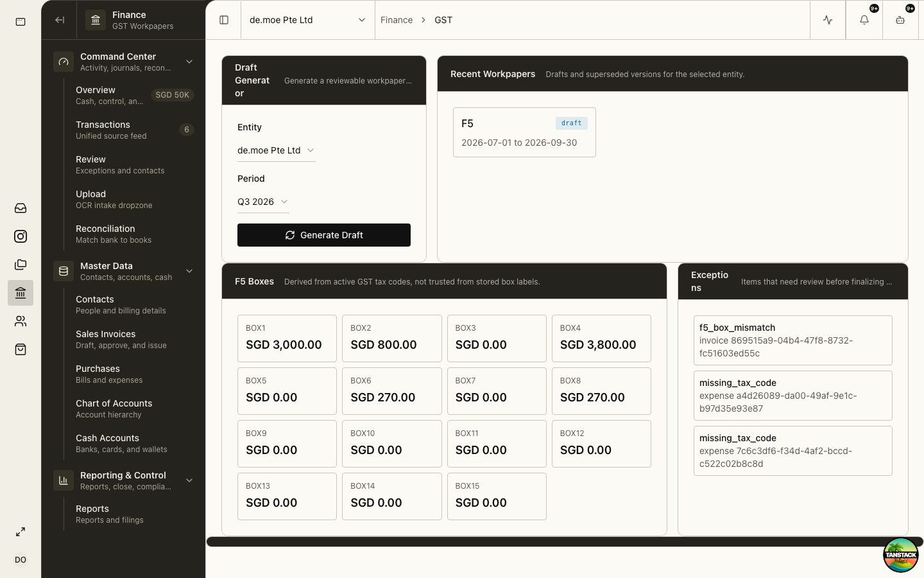
Task: Open the Instagram icon in rail
Action: tap(21, 236)
